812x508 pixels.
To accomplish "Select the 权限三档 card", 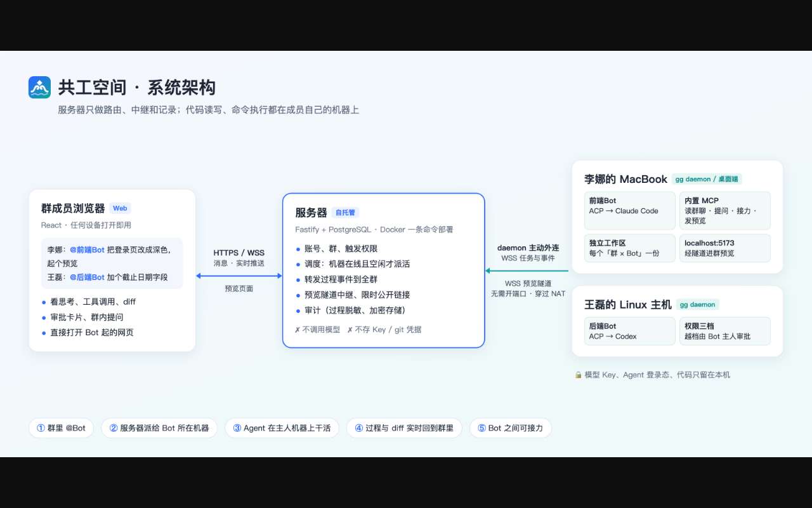I will (725, 331).
